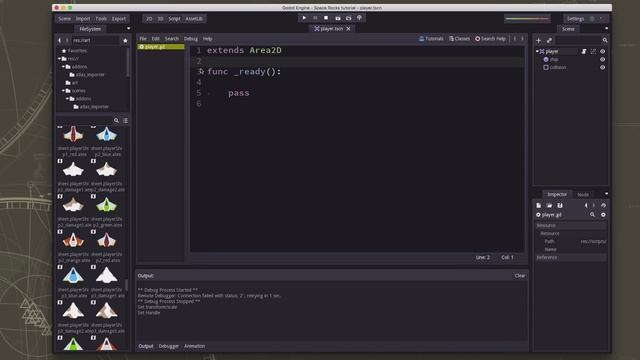Select the p2_green ship thumbnail
This screenshot has width=640, height=360.
(107, 205)
